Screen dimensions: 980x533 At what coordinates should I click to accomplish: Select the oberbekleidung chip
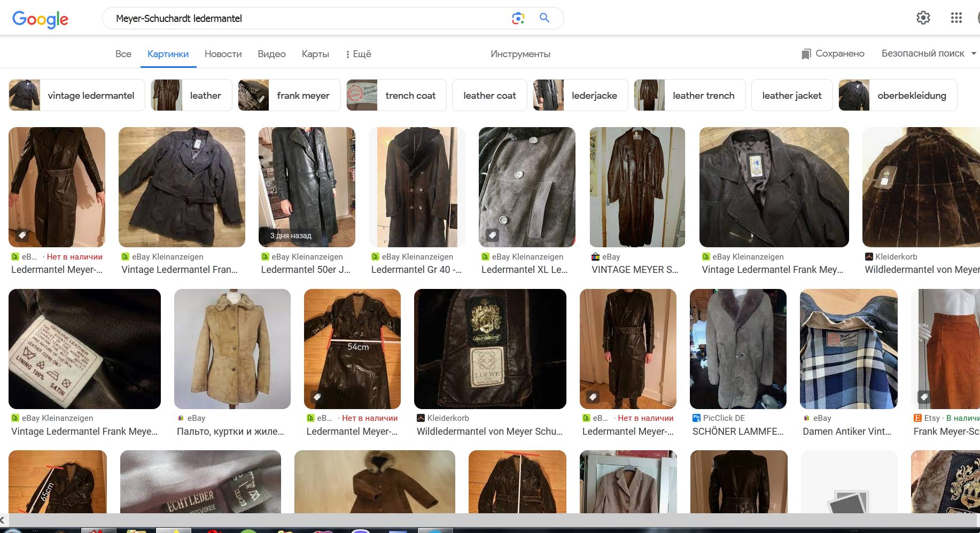pyautogui.click(x=898, y=95)
